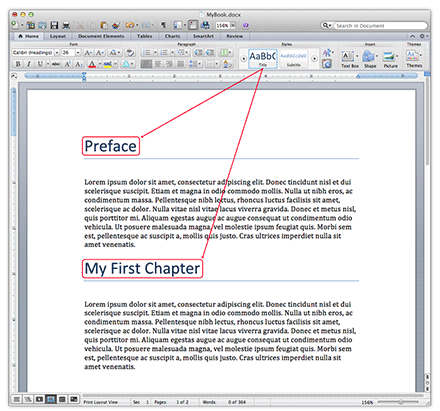Viewport: 440px width, 411px height.
Task: Open the Document Elements tab
Action: coord(101,36)
